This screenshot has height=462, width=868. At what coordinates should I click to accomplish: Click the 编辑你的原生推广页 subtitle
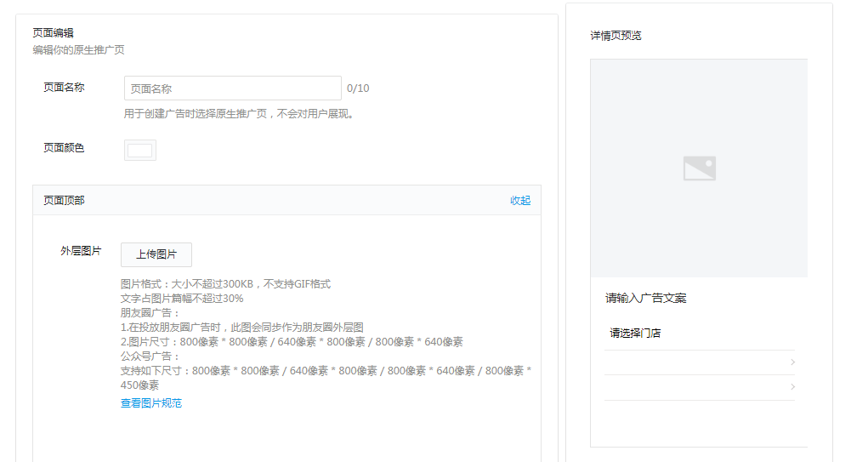78,50
